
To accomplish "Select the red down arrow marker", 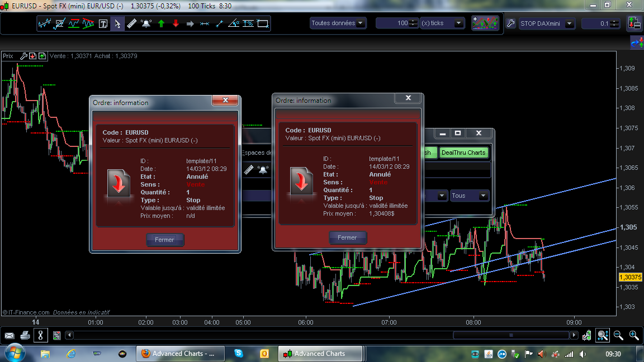I will [176, 23].
